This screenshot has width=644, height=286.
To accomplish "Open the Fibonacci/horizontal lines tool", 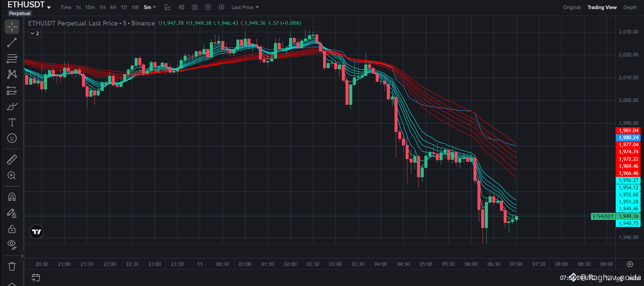I will pyautogui.click(x=12, y=58).
